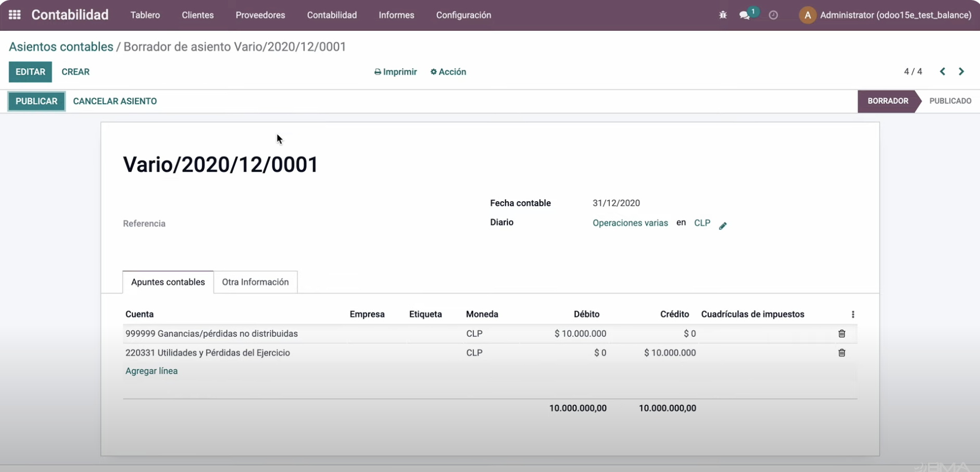Delete the 220331 Utilidades y Pérdidas line
The width and height of the screenshot is (980, 472).
click(x=841, y=353)
